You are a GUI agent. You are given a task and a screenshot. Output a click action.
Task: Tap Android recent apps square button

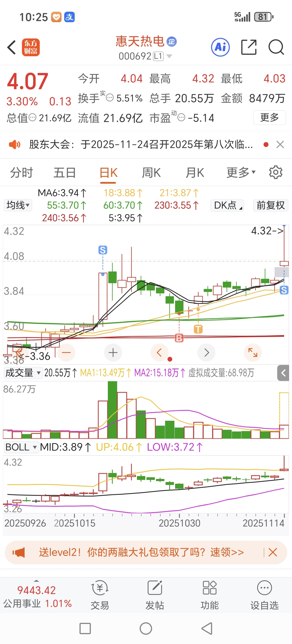pos(85,628)
